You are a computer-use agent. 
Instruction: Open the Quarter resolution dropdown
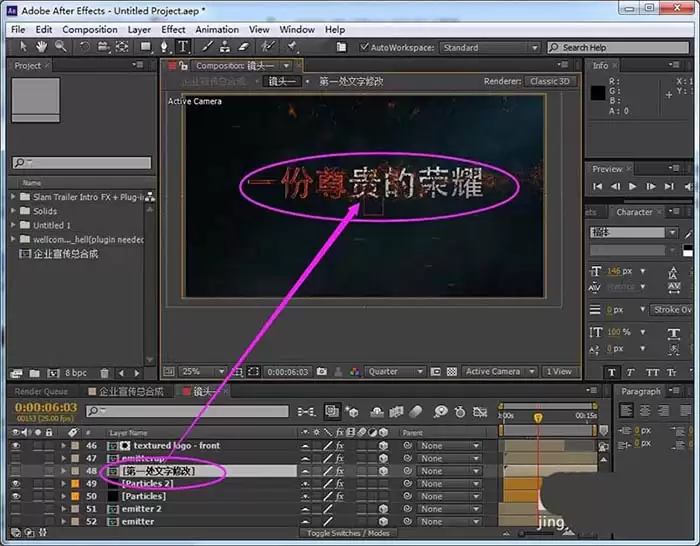[395, 371]
